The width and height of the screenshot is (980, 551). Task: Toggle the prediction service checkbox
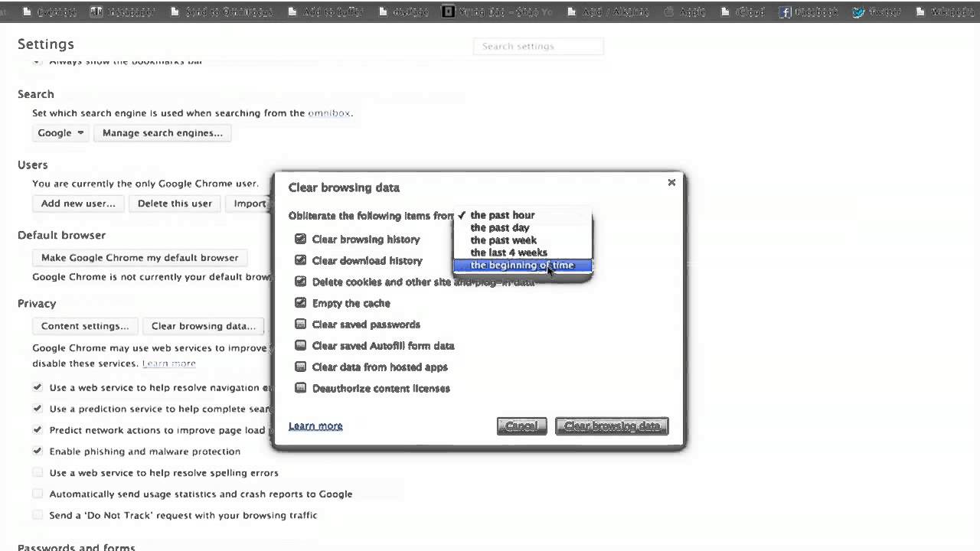point(38,409)
